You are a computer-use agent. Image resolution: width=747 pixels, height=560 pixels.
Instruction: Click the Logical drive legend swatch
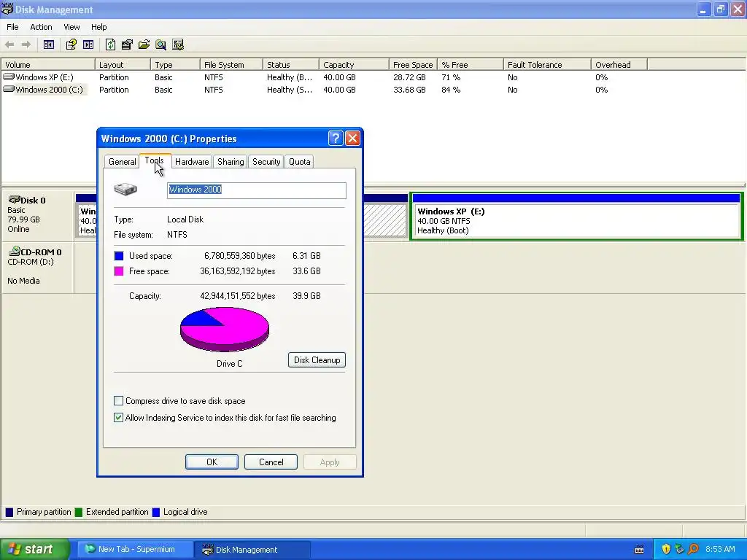click(156, 513)
